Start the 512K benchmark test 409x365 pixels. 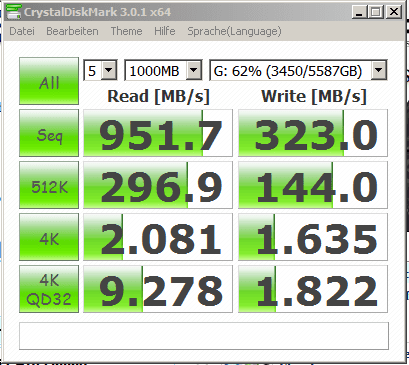pyautogui.click(x=49, y=185)
